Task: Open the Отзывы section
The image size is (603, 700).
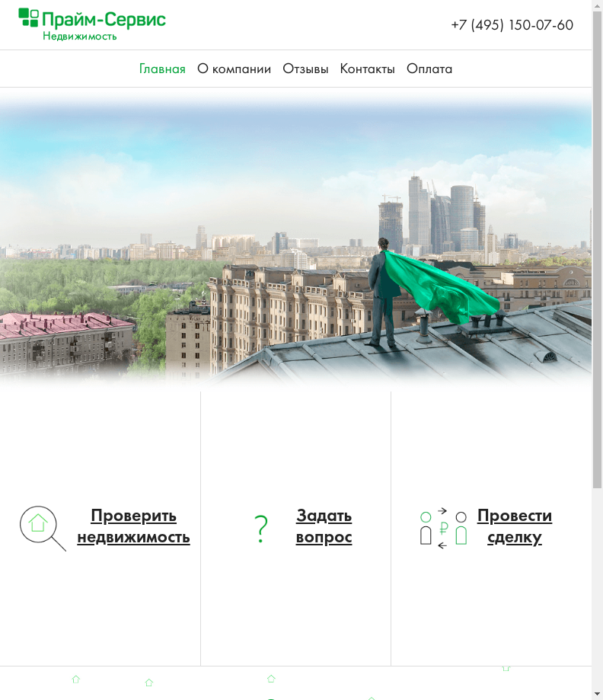Action: [305, 69]
